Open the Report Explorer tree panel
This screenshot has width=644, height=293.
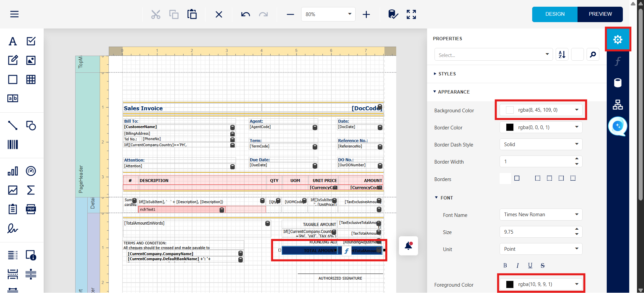(x=617, y=105)
